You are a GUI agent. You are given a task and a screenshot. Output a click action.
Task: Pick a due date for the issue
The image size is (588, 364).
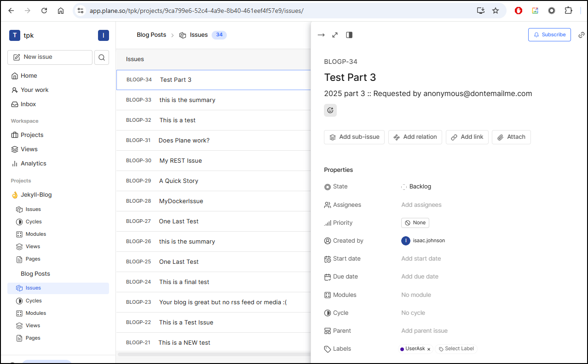[x=420, y=277]
